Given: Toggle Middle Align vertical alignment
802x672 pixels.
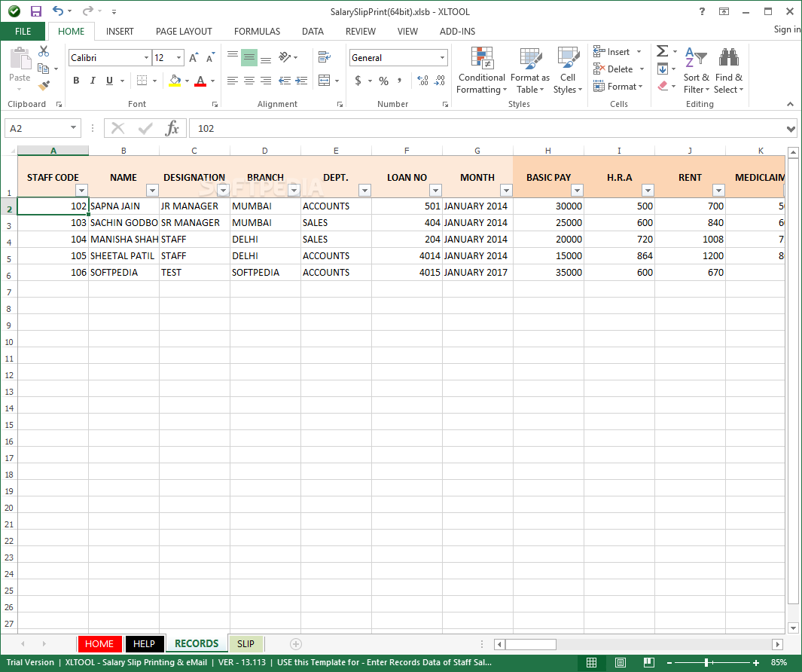Looking at the screenshot, I should pyautogui.click(x=249, y=57).
